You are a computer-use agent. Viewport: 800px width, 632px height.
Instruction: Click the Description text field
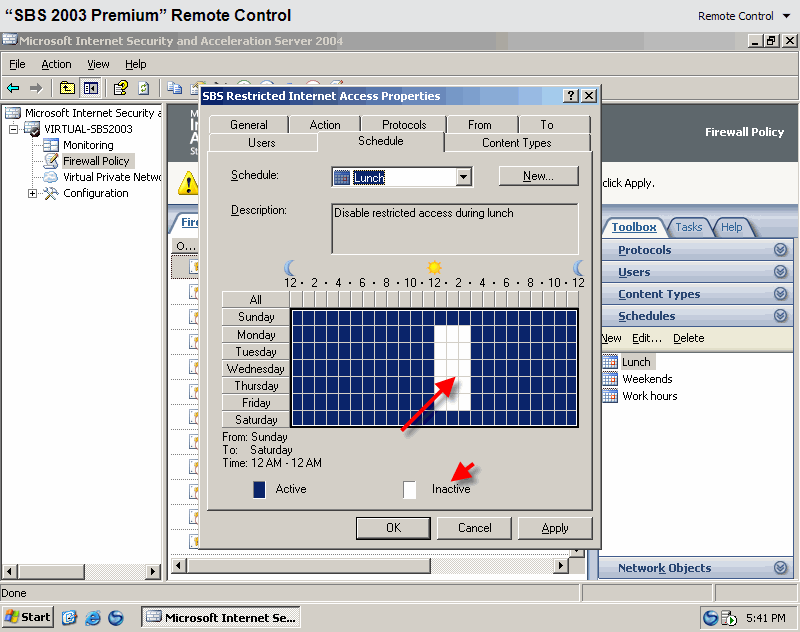[455, 229]
